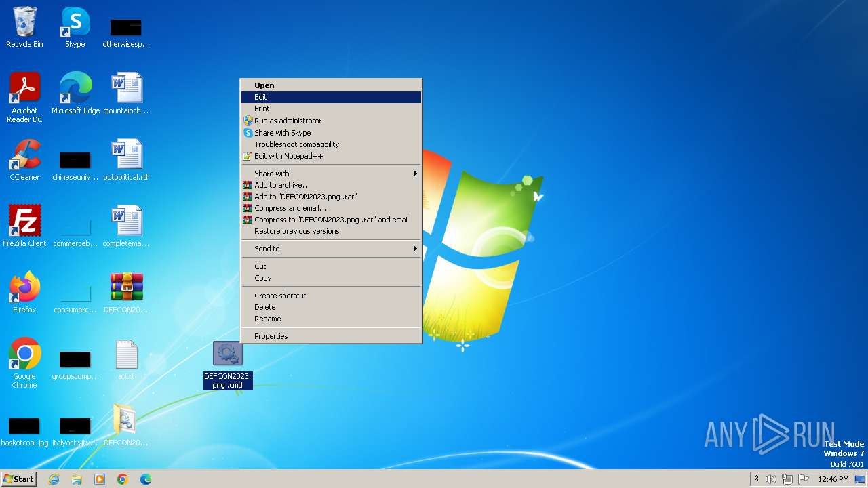This screenshot has width=868, height=488.
Task: Open the Start menu
Action: 19,479
